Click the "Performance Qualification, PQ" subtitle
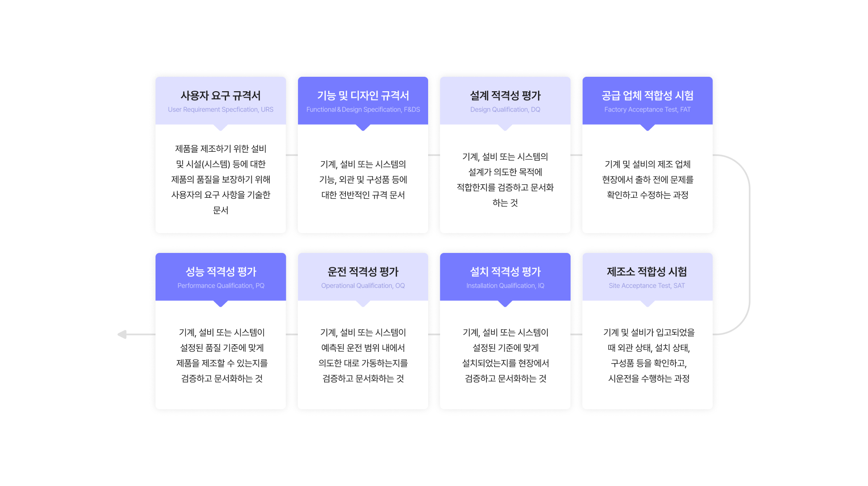Image resolution: width=868 pixels, height=486 pixels. [x=221, y=286]
